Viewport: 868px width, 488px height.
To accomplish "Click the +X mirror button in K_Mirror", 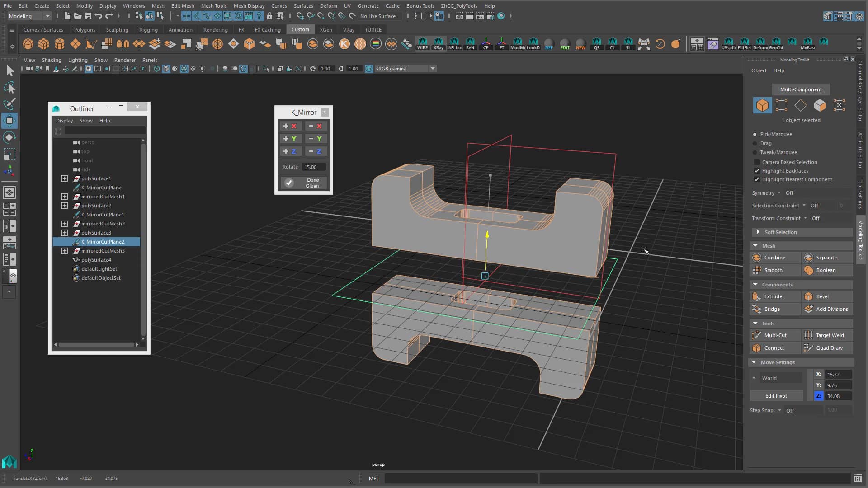I will pos(291,126).
